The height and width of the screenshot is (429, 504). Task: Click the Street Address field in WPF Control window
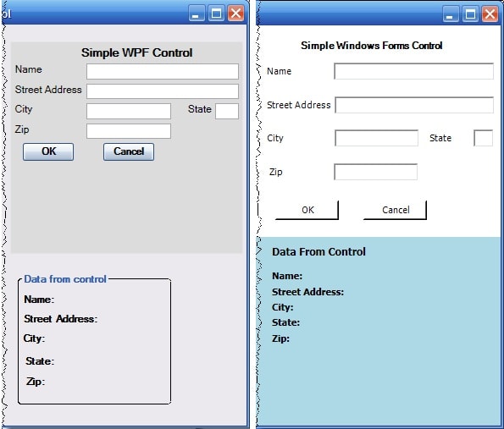click(163, 91)
